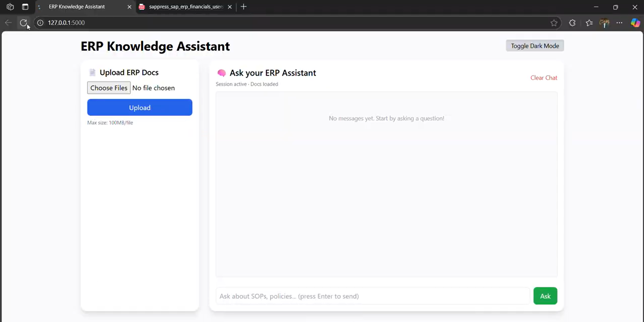
Task: Open the favorites list icon
Action: [x=589, y=23]
